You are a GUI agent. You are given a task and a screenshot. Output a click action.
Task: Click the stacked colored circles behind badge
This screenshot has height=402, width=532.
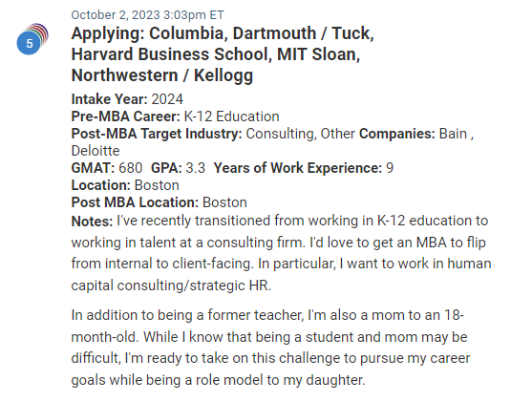tap(41, 32)
